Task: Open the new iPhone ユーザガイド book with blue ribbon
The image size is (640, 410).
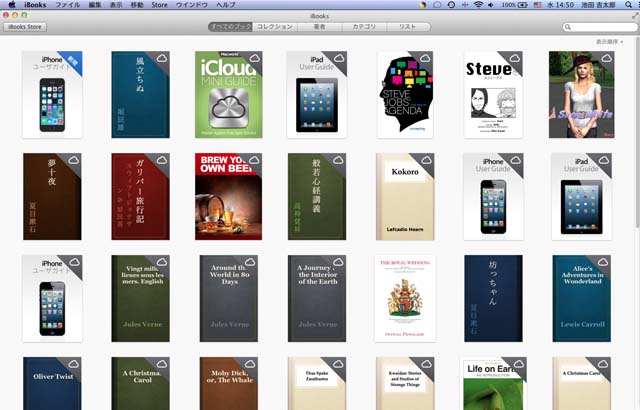Action: coord(52,95)
